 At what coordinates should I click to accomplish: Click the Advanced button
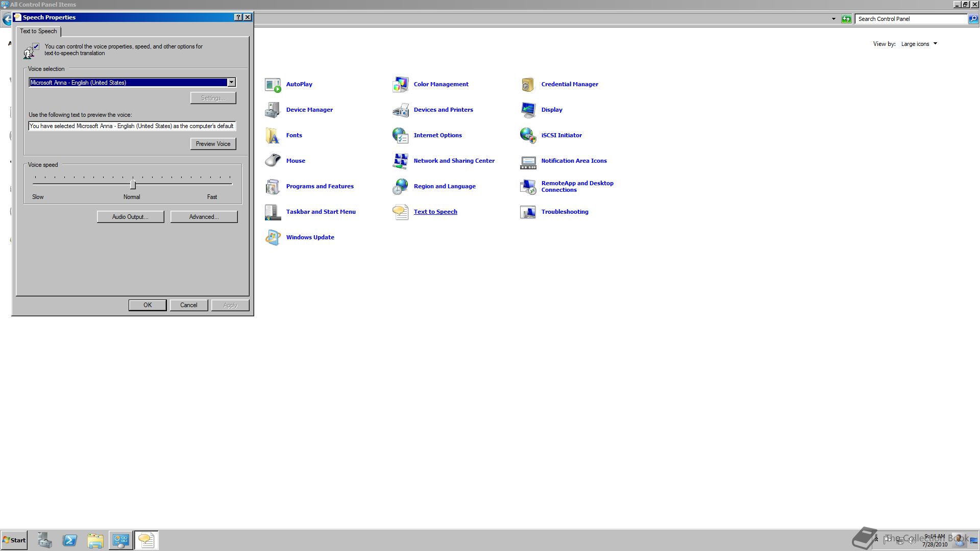tap(204, 217)
